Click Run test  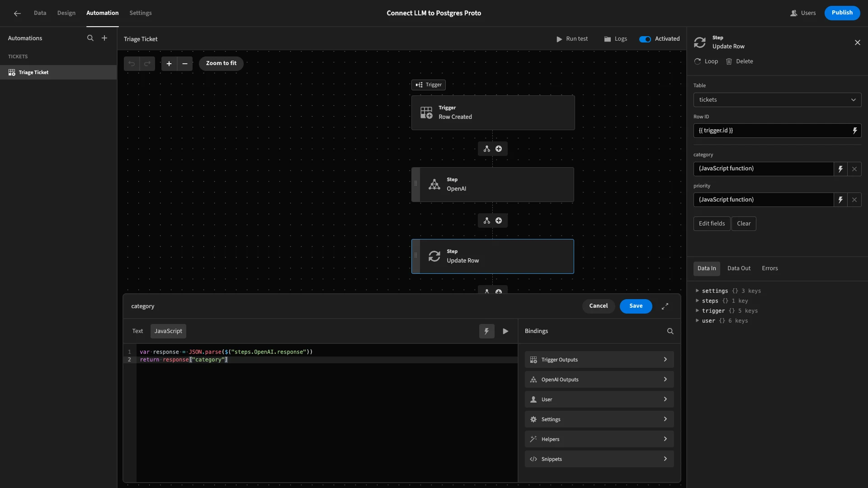pyautogui.click(x=572, y=39)
